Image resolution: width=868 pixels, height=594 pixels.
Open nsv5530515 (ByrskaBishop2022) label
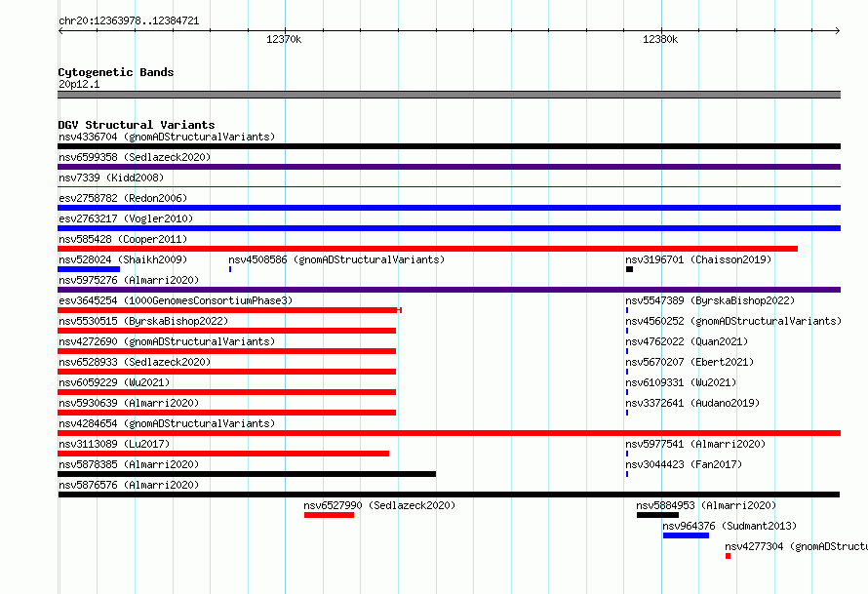click(143, 321)
